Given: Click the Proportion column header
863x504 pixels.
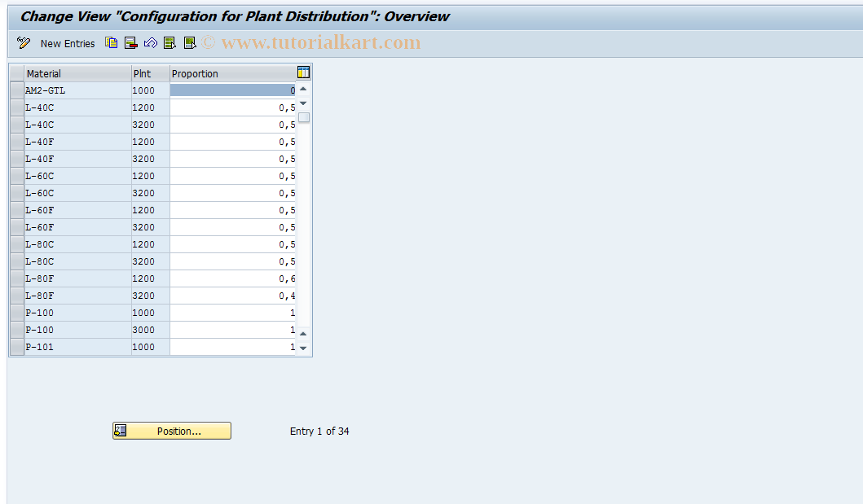Looking at the screenshot, I should (233, 73).
